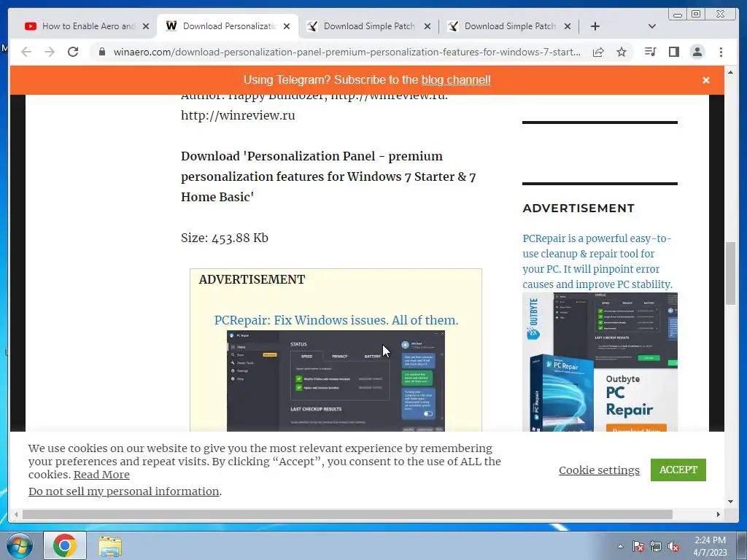Image resolution: width=747 pixels, height=560 pixels.
Task: Open the media controls icon
Action: [650, 52]
